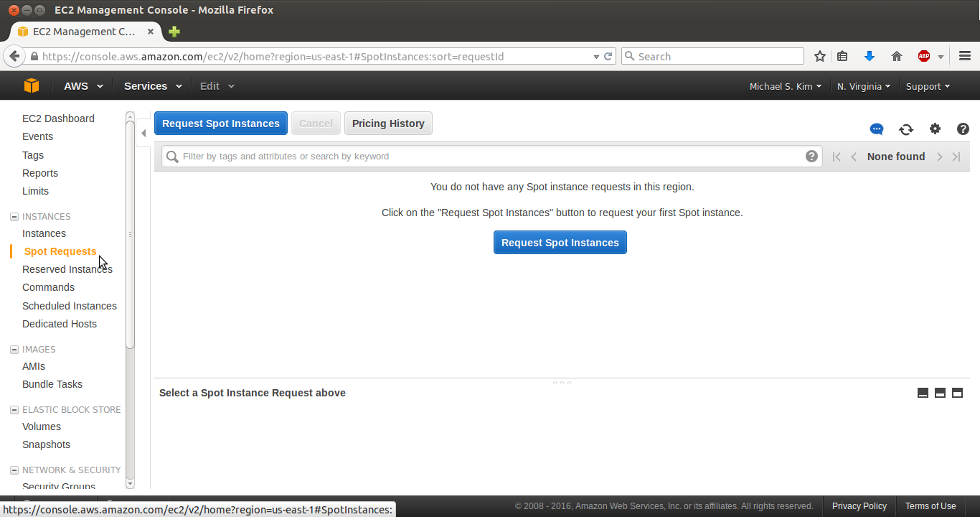
Task: Collapse the IMAGES sidebar section
Action: coord(14,350)
